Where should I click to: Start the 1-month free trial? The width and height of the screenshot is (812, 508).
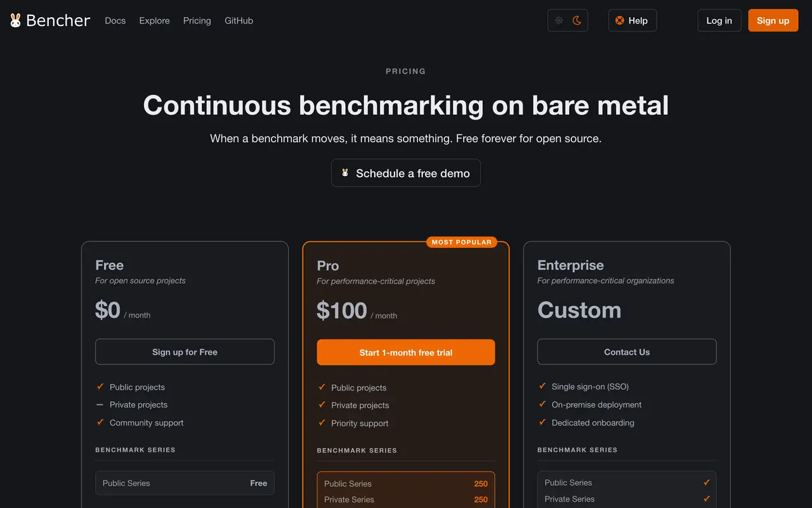[x=406, y=352]
